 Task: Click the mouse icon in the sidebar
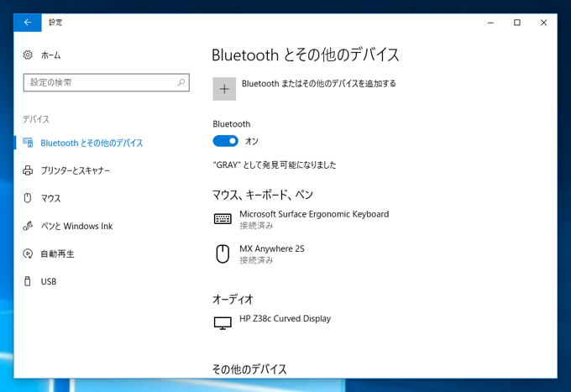28,198
